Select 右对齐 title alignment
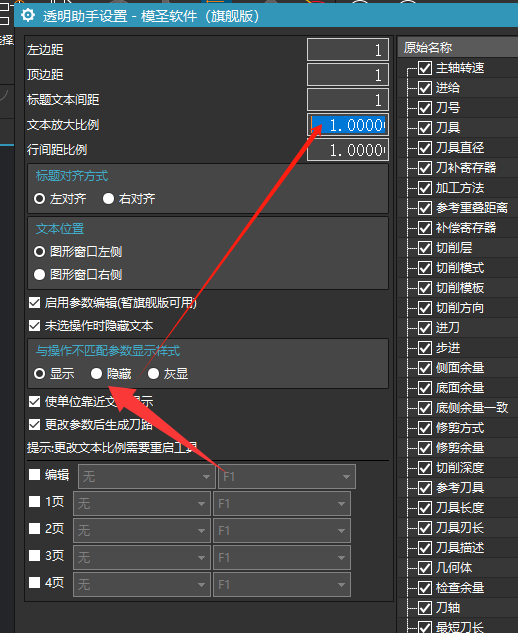This screenshot has width=518, height=633. (x=108, y=199)
